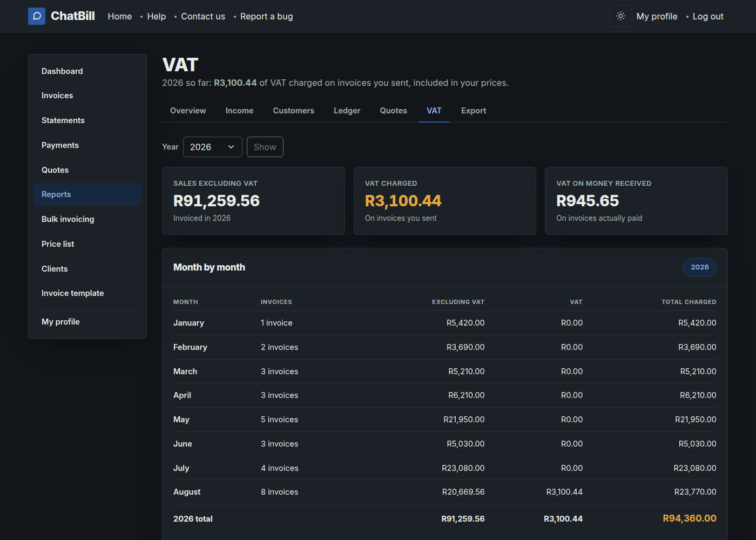Click the TOTAL CHARGED column header

tap(689, 302)
